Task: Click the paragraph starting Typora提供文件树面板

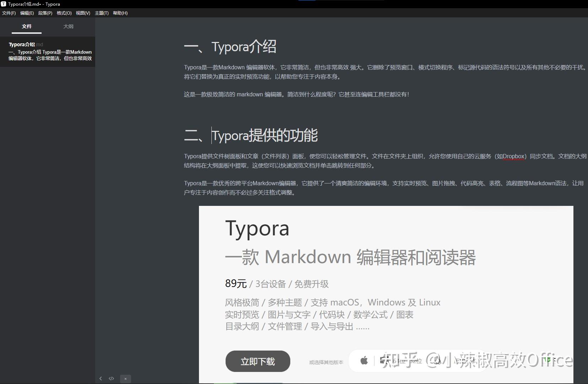Action: click(385, 161)
